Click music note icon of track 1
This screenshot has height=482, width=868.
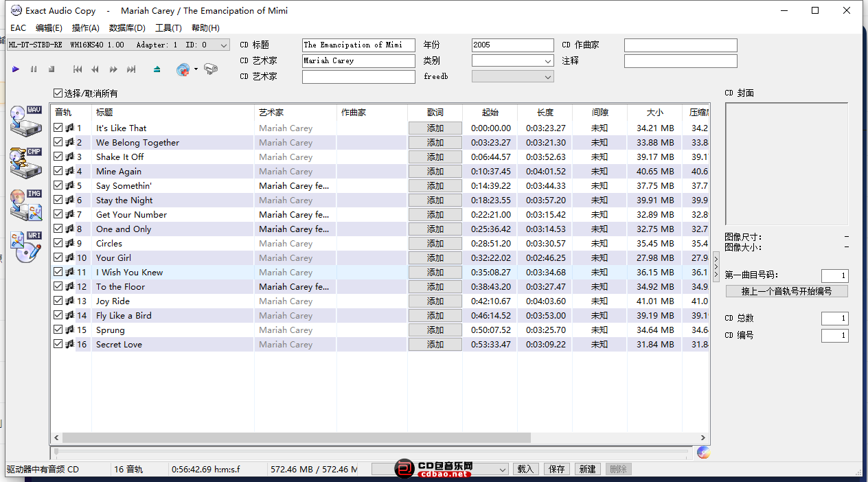pos(69,128)
